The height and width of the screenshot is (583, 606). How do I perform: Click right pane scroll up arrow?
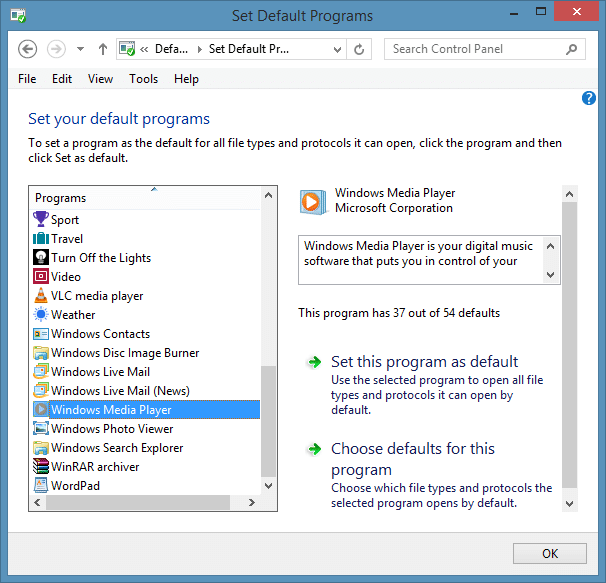click(x=569, y=194)
